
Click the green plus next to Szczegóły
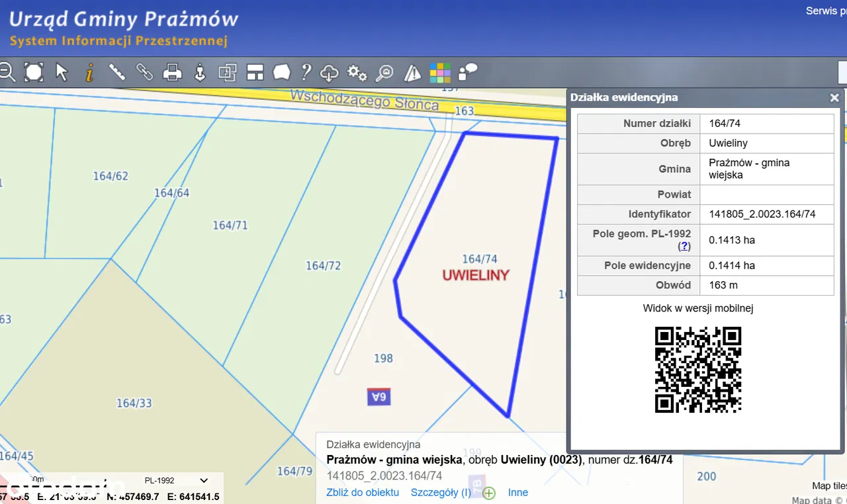click(x=489, y=493)
